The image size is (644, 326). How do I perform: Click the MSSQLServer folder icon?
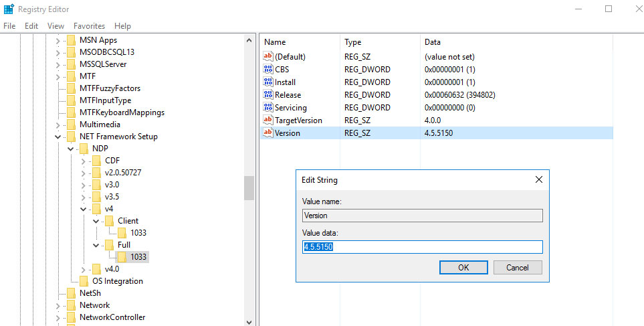(x=72, y=64)
